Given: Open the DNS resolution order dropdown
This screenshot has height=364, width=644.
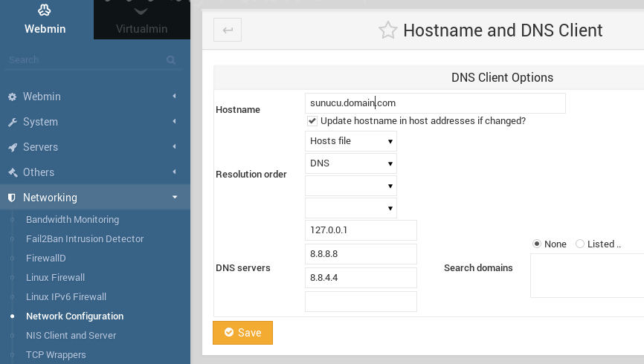Looking at the screenshot, I should pos(350,163).
